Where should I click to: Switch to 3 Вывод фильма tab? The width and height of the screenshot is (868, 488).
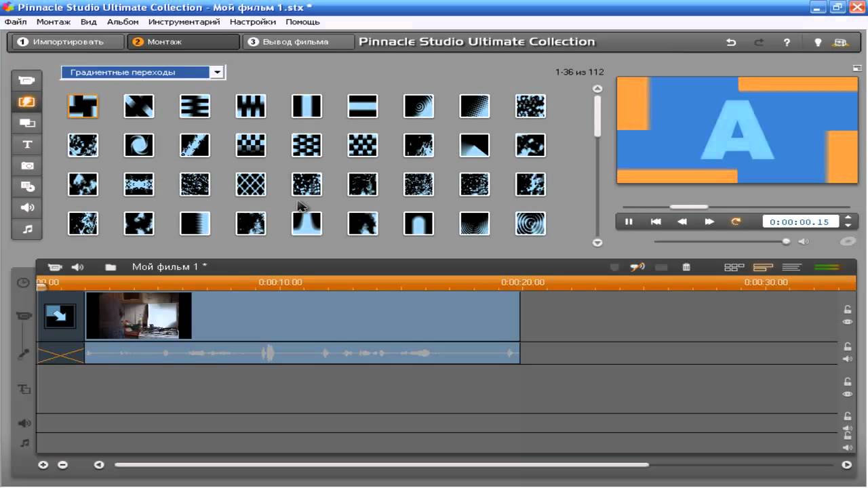pos(298,42)
